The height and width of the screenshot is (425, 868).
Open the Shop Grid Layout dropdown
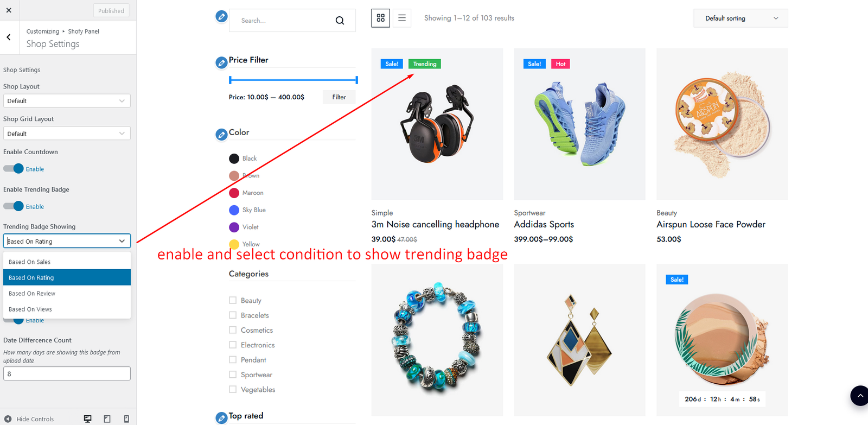67,134
